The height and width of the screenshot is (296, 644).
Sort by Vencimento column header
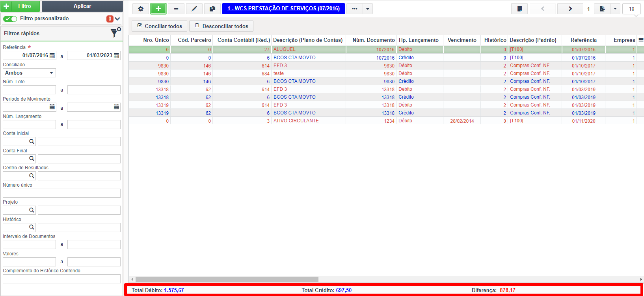click(x=462, y=40)
